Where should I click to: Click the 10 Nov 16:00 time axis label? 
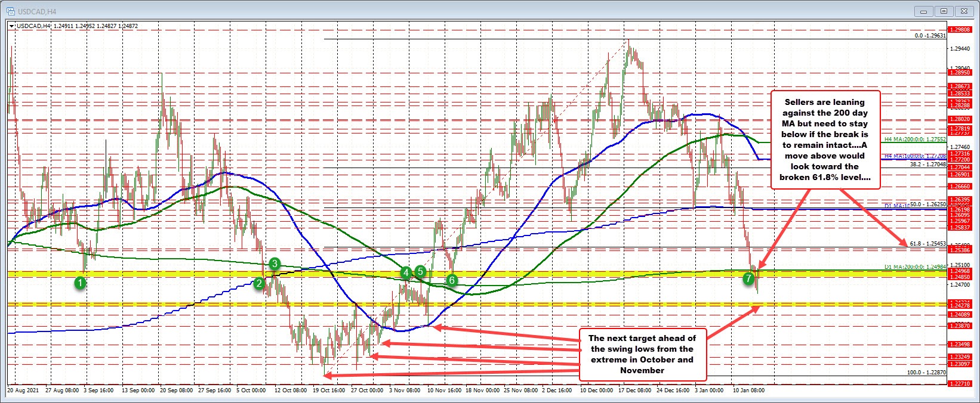tap(443, 390)
